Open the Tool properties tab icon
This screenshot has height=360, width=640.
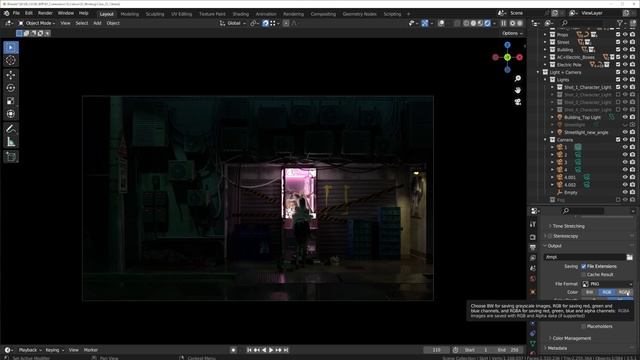[533, 224]
